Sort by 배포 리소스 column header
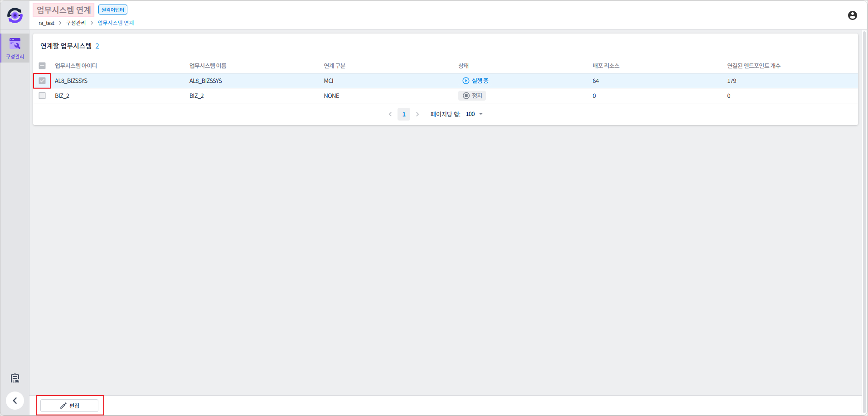868x416 pixels. pyautogui.click(x=606, y=66)
